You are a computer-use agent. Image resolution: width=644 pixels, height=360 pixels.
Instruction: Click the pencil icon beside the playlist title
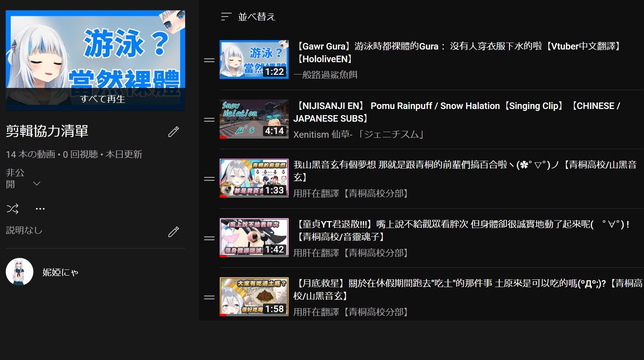[174, 132]
